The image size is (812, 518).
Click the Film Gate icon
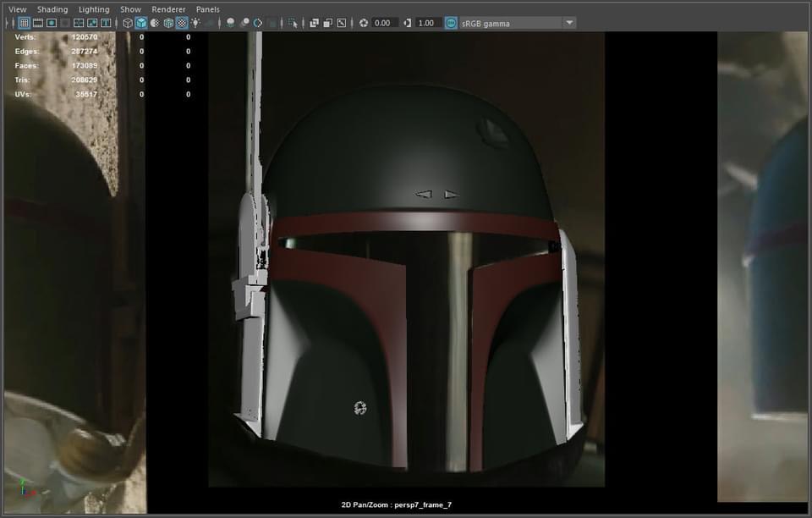[38, 23]
